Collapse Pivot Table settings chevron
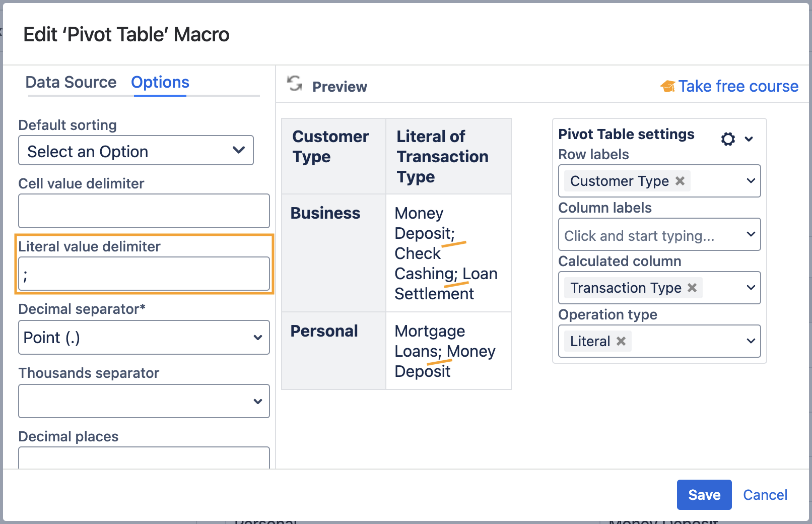The height and width of the screenshot is (524, 812). pyautogui.click(x=749, y=139)
